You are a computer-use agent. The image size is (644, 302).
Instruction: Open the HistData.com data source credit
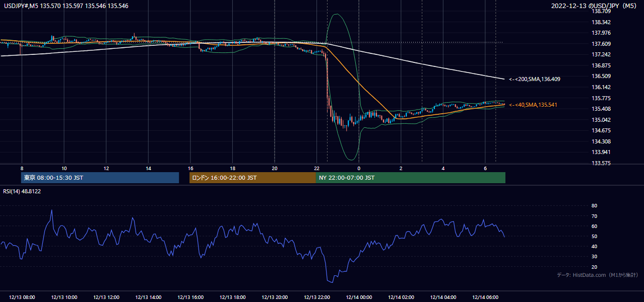point(597,275)
